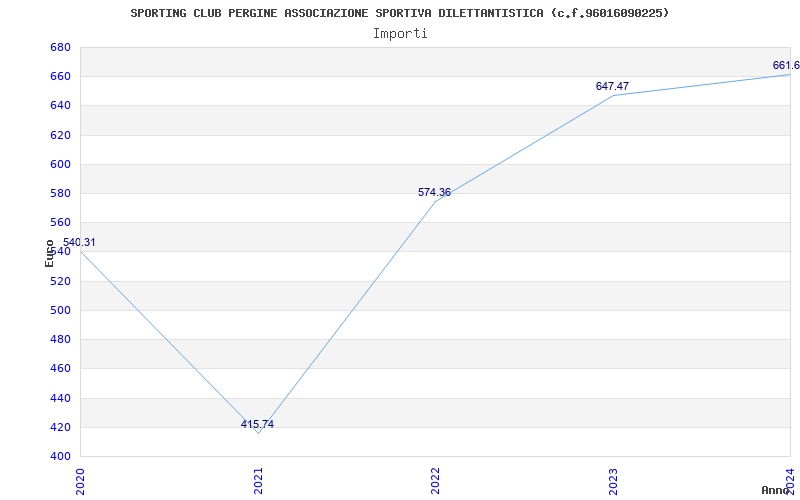Viewport: 800px width, 500px height.
Task: Click the 647.47 data label
Action: tap(612, 86)
